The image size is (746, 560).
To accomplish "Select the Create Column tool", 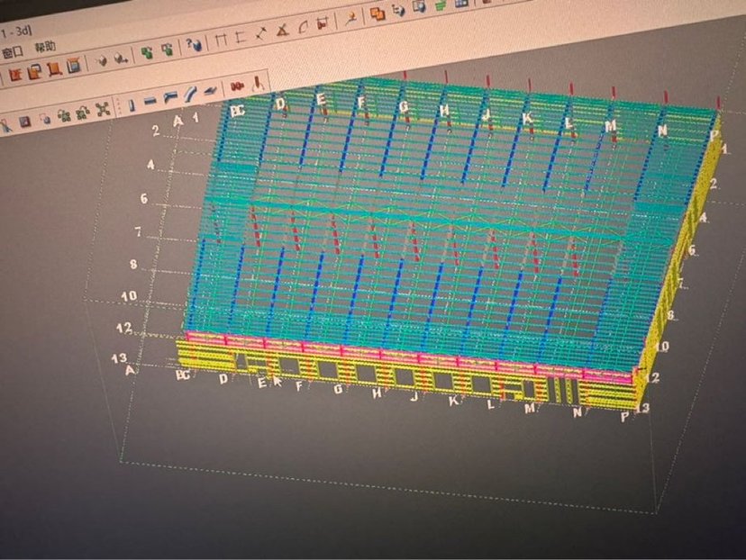I will [132, 104].
